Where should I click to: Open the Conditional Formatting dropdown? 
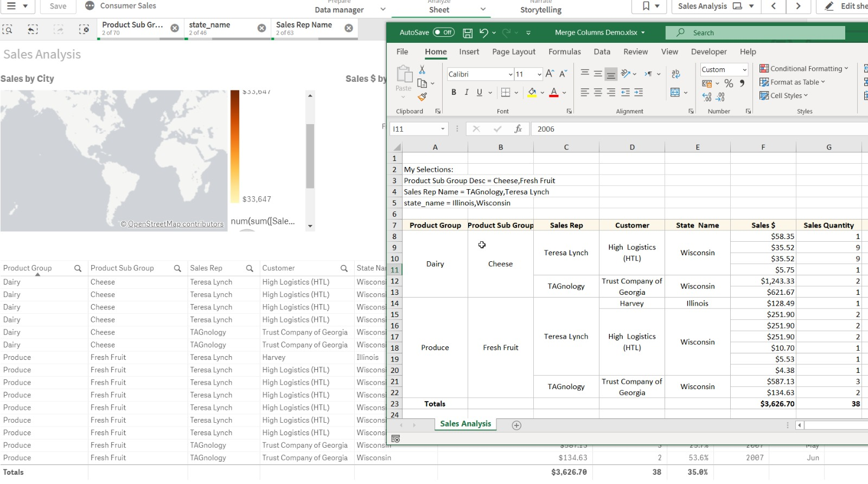point(803,69)
